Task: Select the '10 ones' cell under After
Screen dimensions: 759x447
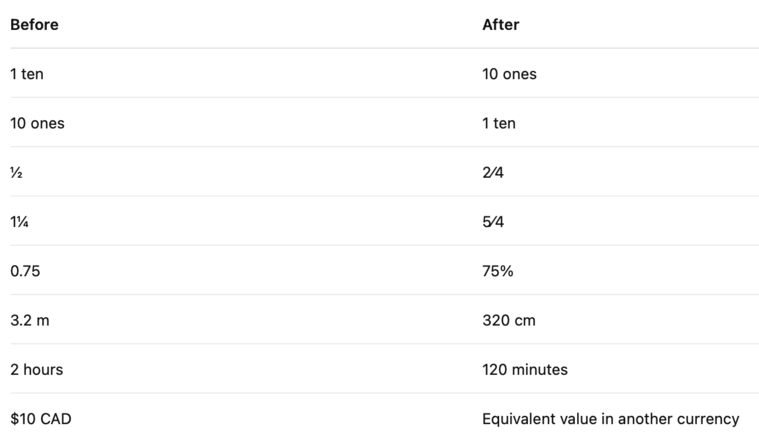Action: point(509,74)
